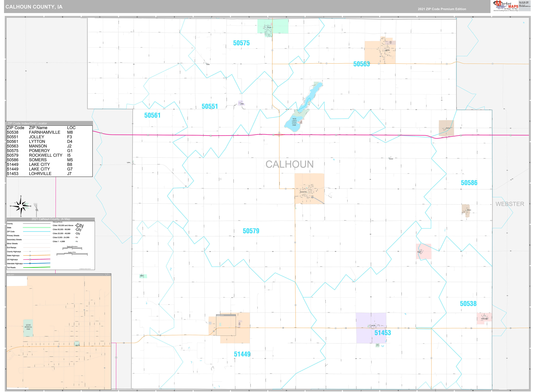
Task: Click the Interstate Highways legend line sample
Action: (x=37, y=263)
